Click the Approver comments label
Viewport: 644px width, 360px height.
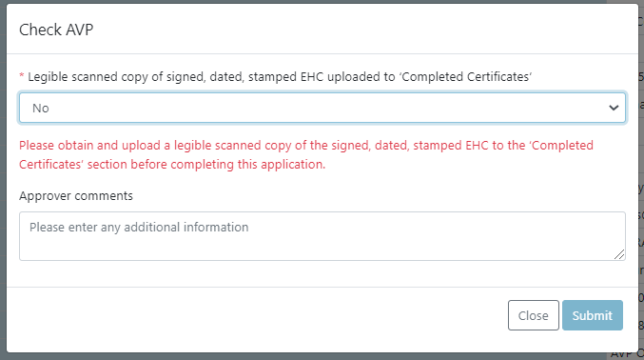pyautogui.click(x=76, y=196)
